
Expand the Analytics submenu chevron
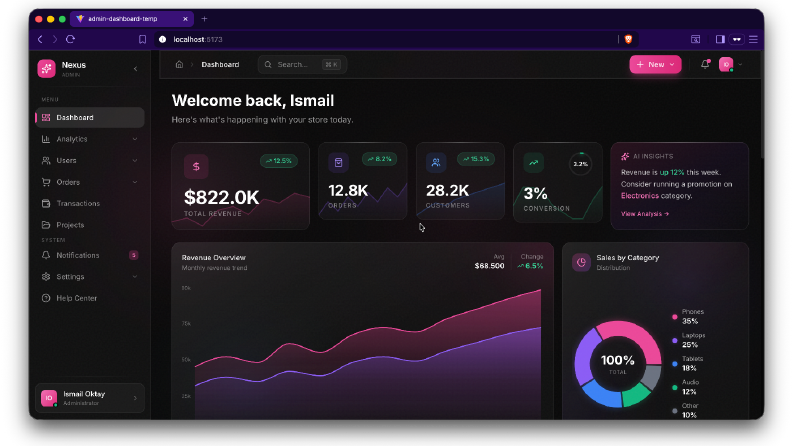point(135,139)
